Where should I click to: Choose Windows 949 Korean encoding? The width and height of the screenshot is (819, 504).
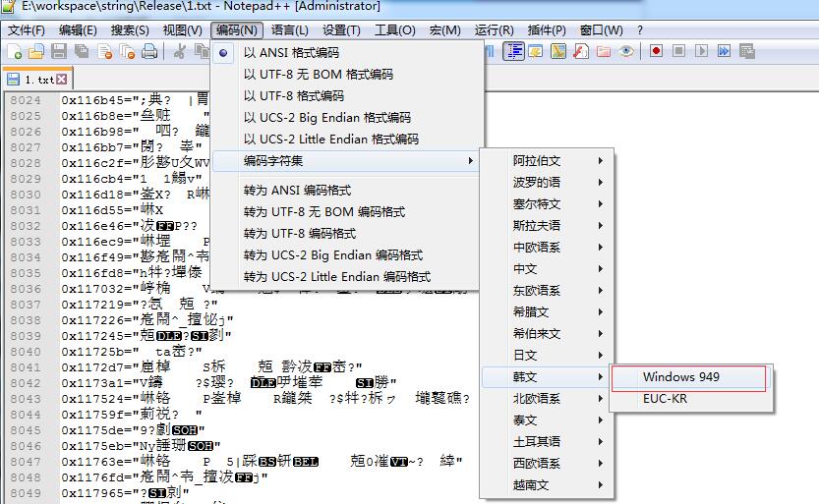[681, 377]
